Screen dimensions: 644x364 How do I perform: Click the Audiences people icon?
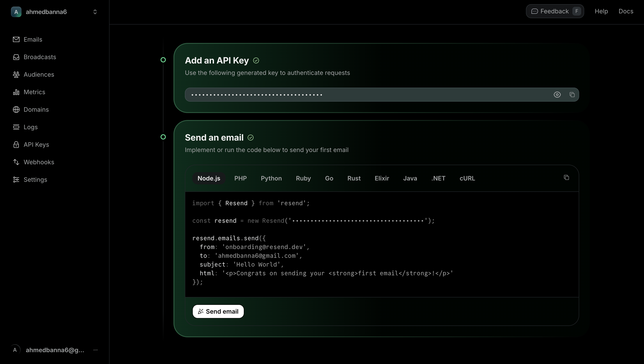pyautogui.click(x=16, y=74)
